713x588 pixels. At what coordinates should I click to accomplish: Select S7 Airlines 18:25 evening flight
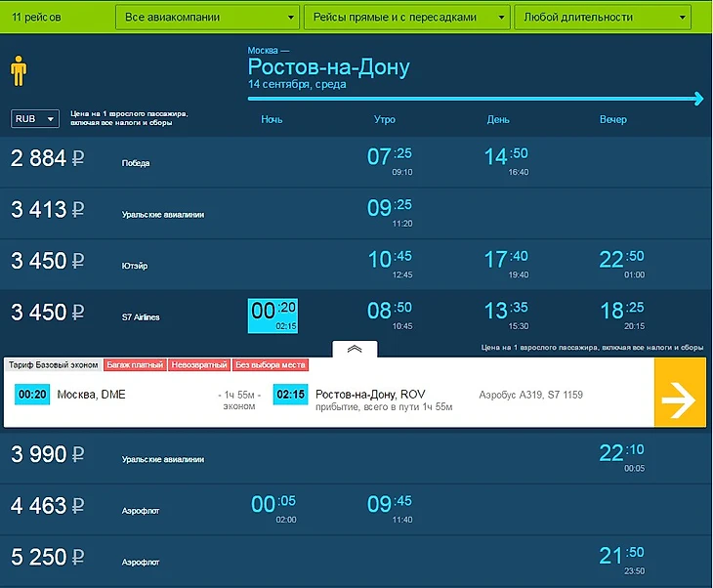click(622, 315)
